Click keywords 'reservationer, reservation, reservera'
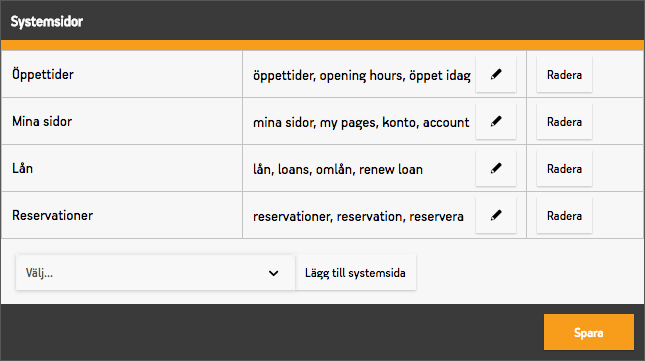 [x=358, y=216]
